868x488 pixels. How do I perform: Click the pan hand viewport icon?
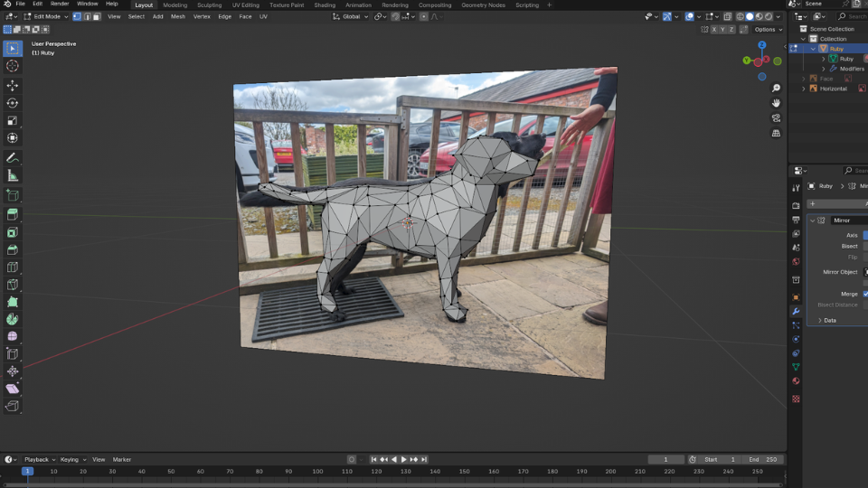pyautogui.click(x=776, y=103)
